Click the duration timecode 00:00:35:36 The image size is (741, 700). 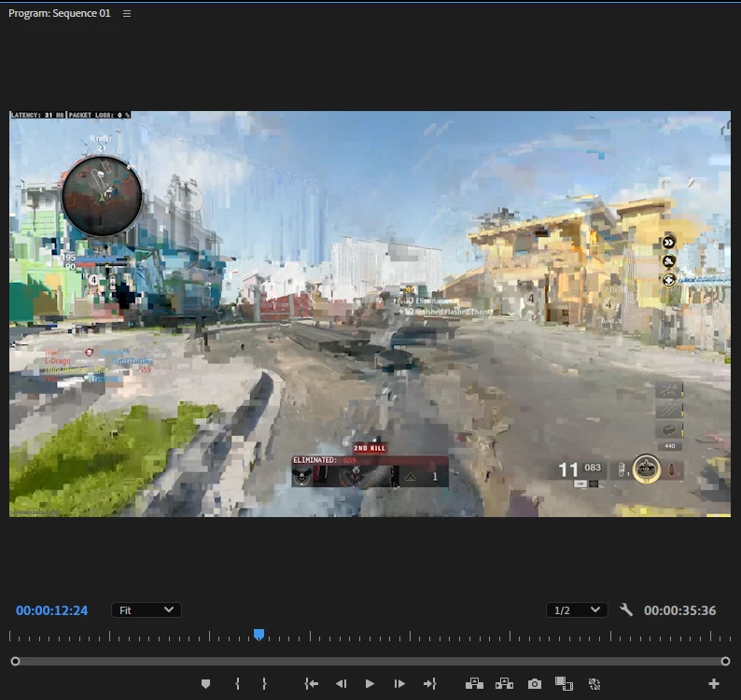pos(679,610)
